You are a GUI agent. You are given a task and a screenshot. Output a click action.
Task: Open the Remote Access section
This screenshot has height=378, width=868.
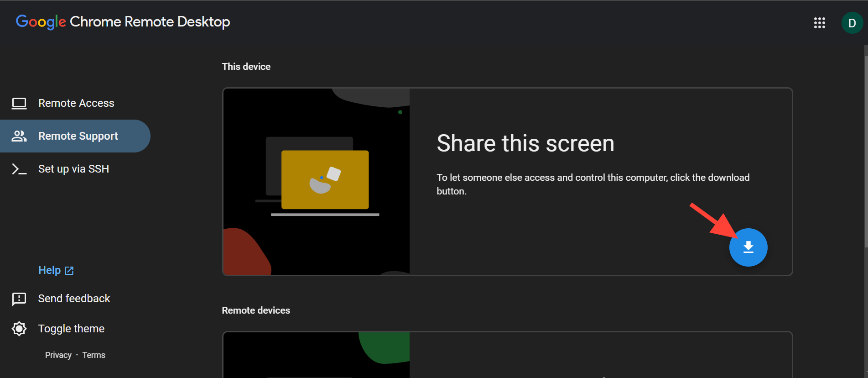pos(75,103)
